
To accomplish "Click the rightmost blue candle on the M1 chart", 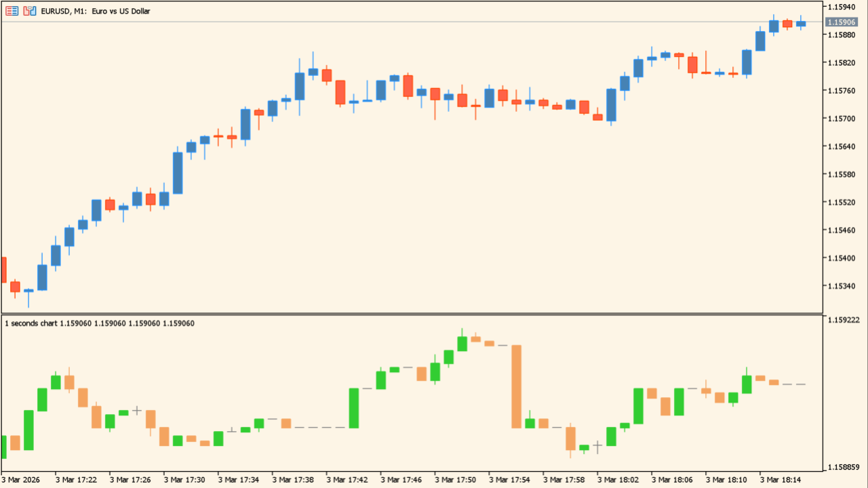I will 800,23.
